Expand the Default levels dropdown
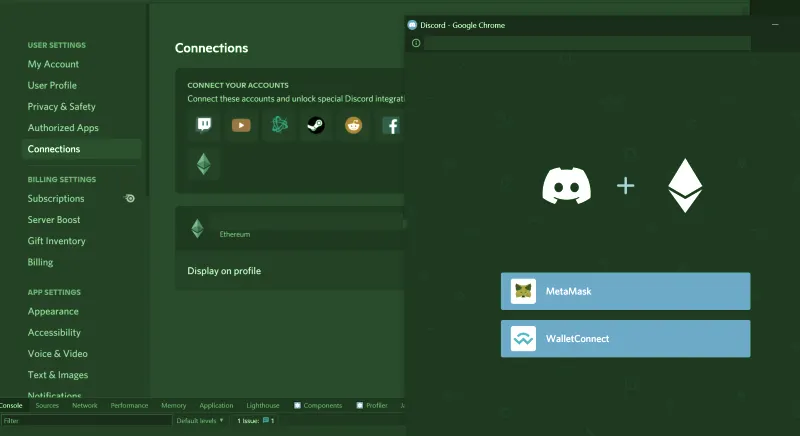The image size is (800, 436). [x=200, y=421]
